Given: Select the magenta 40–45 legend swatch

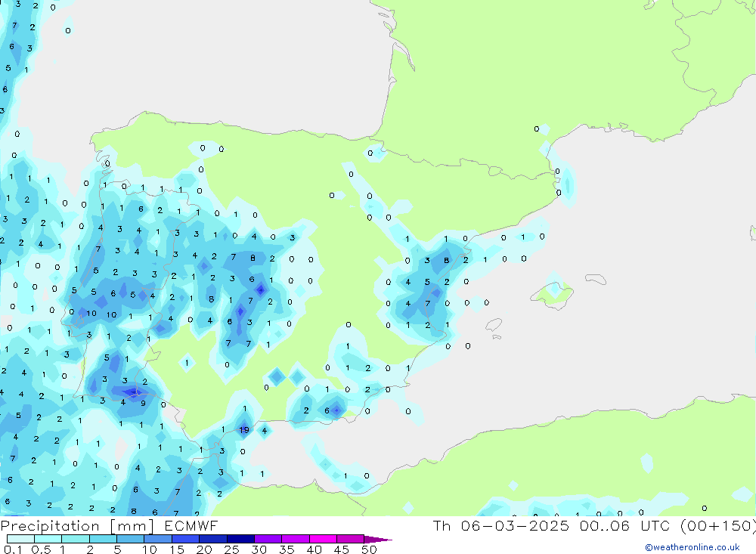Looking at the screenshot, I should [x=323, y=539].
